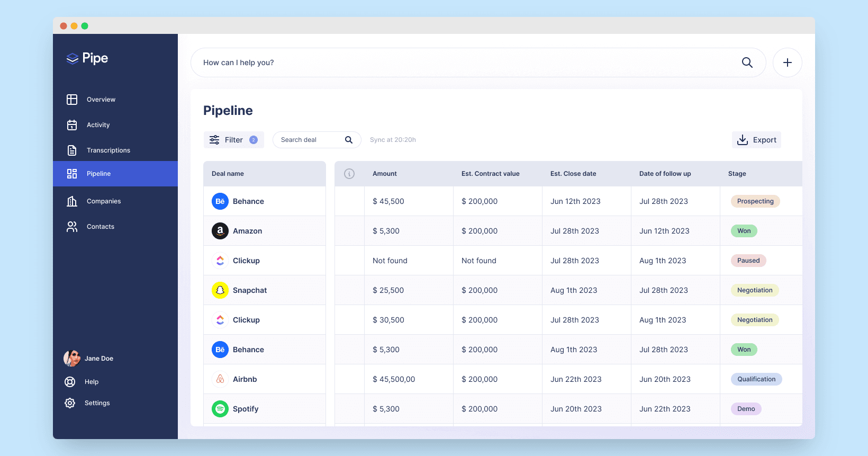Click the Qualification stage tag
This screenshot has height=456, width=868.
[x=756, y=379]
